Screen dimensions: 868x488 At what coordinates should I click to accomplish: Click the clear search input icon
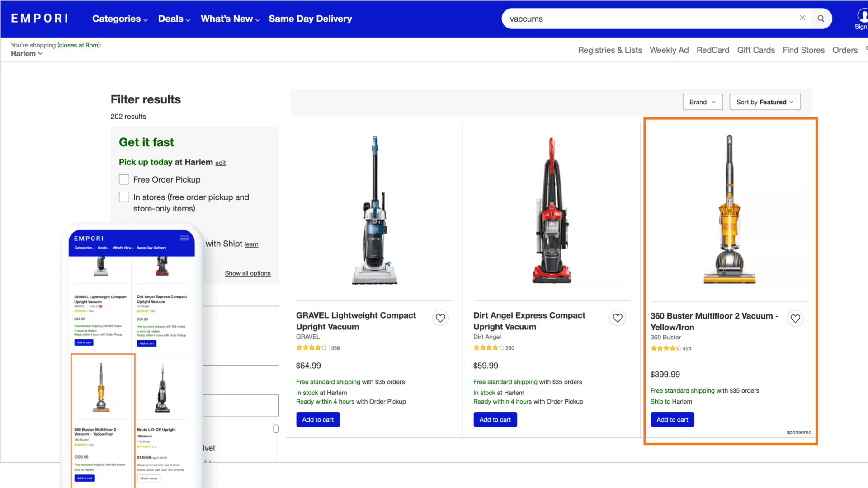802,18
